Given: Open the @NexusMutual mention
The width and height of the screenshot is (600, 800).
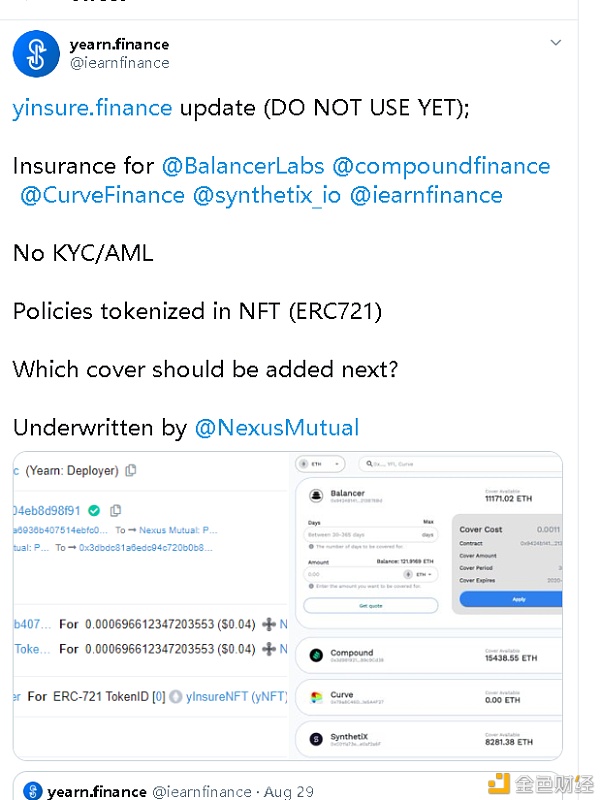Looking at the screenshot, I should (277, 428).
